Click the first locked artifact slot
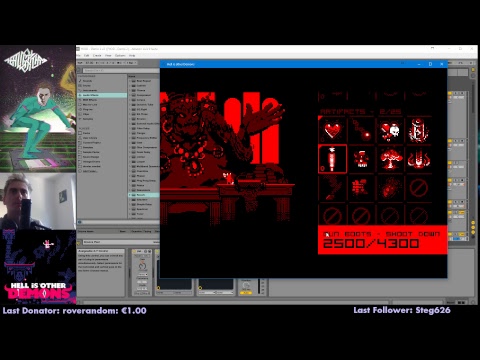 point(419,188)
